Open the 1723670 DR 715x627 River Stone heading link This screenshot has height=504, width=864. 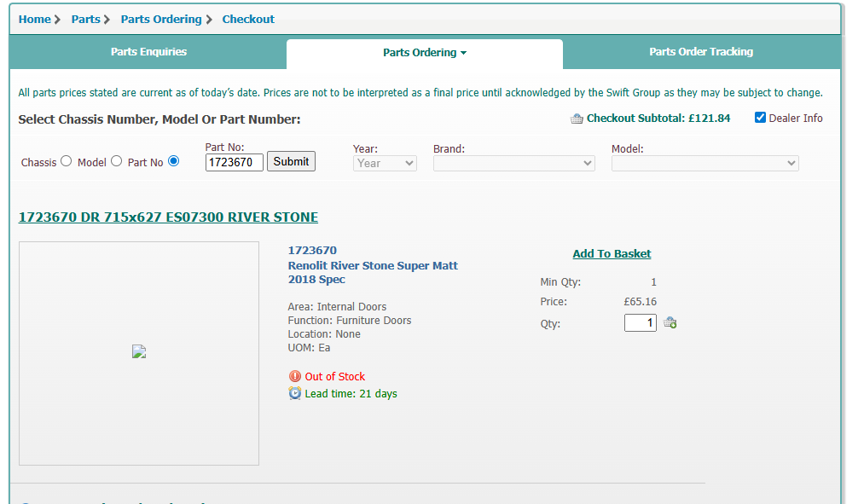pyautogui.click(x=168, y=217)
